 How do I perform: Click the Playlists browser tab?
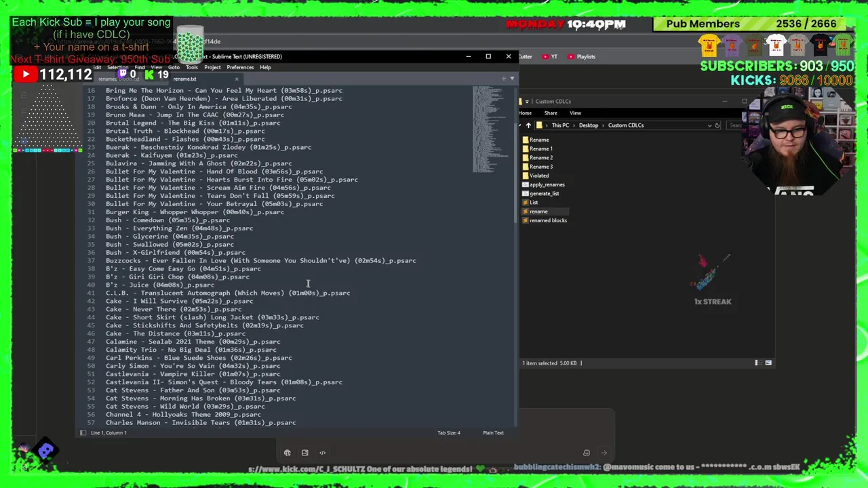(582, 57)
